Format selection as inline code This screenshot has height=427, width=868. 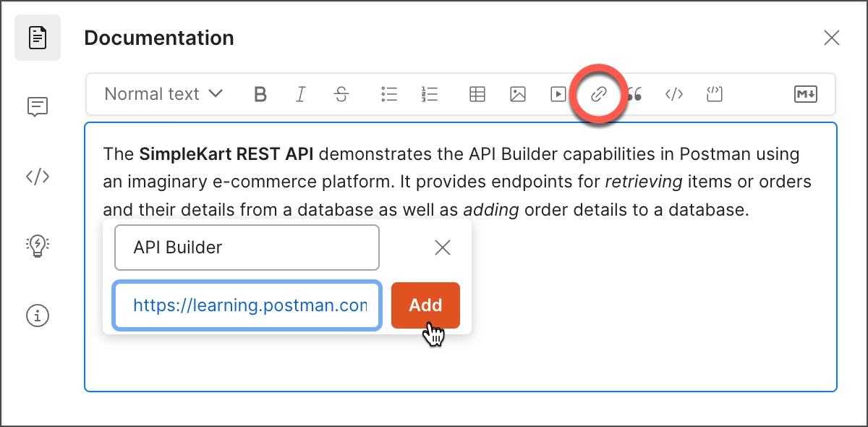tap(674, 94)
